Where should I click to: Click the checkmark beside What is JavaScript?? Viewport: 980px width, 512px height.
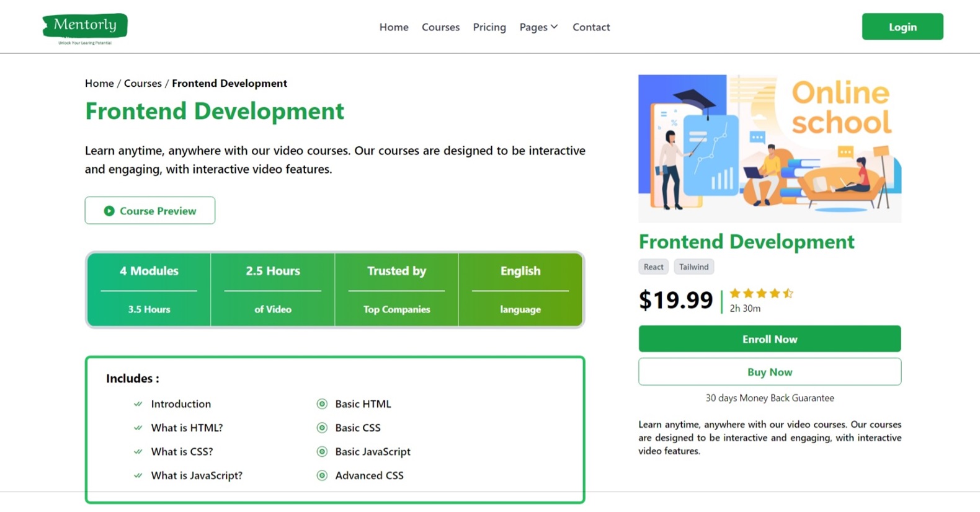click(x=138, y=475)
